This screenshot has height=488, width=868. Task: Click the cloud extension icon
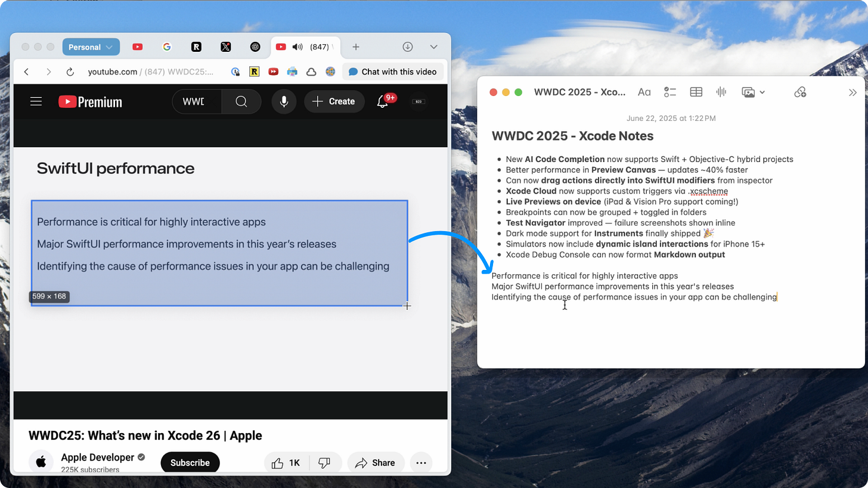[311, 72]
